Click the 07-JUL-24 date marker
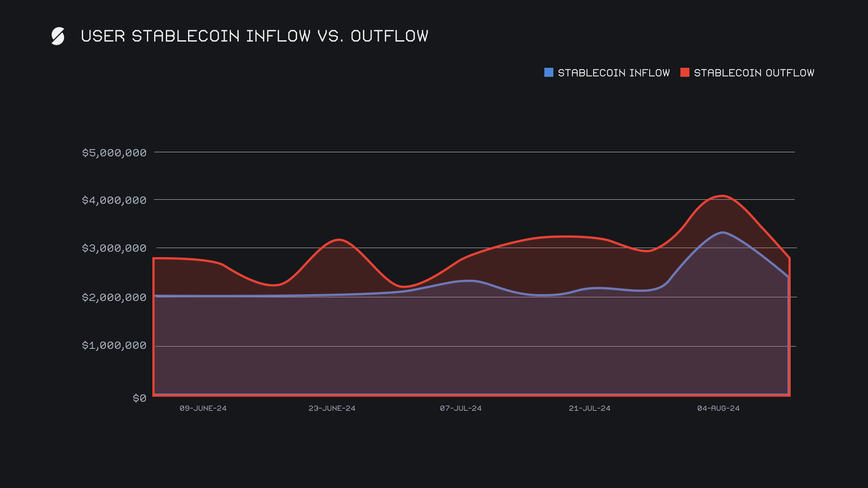Viewport: 868px width, 488px height. point(461,408)
